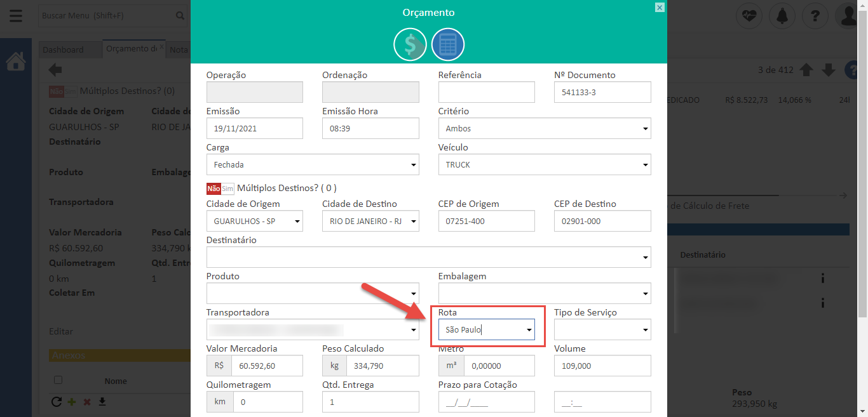Close the Orçamento dialog

pyautogui.click(x=660, y=8)
